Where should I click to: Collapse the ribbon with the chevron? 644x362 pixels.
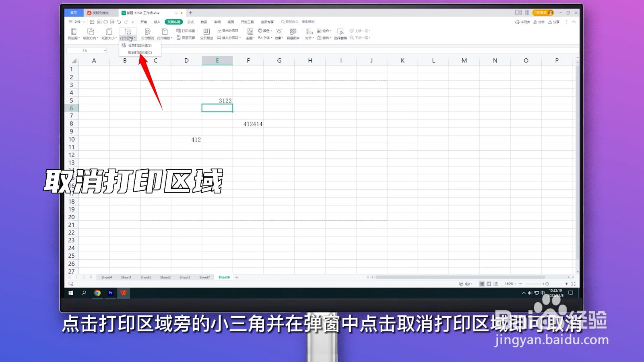point(574,22)
